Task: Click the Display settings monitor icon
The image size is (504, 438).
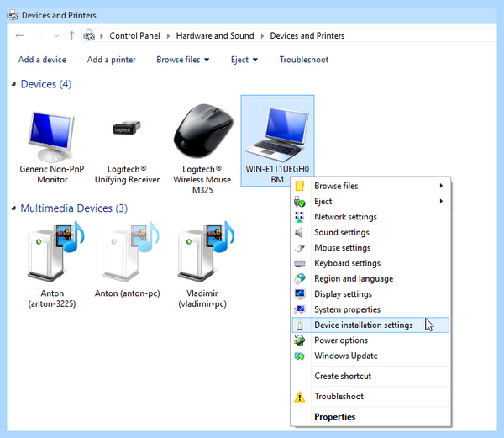Action: click(300, 294)
